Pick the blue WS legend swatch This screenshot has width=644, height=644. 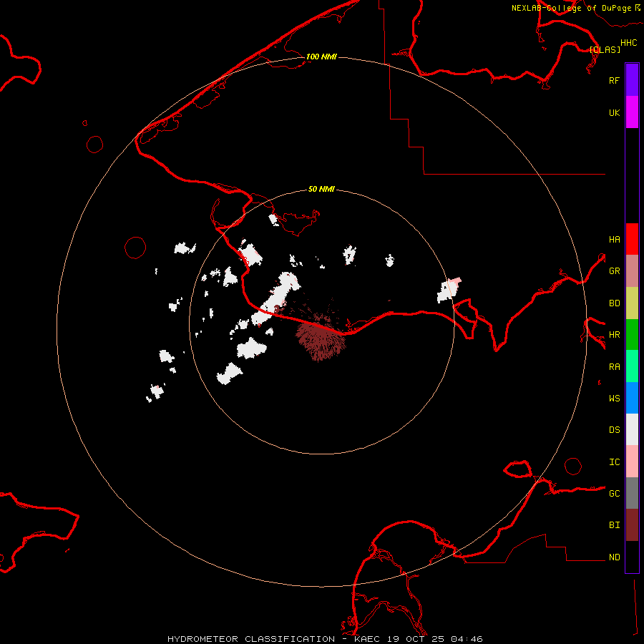(x=632, y=398)
